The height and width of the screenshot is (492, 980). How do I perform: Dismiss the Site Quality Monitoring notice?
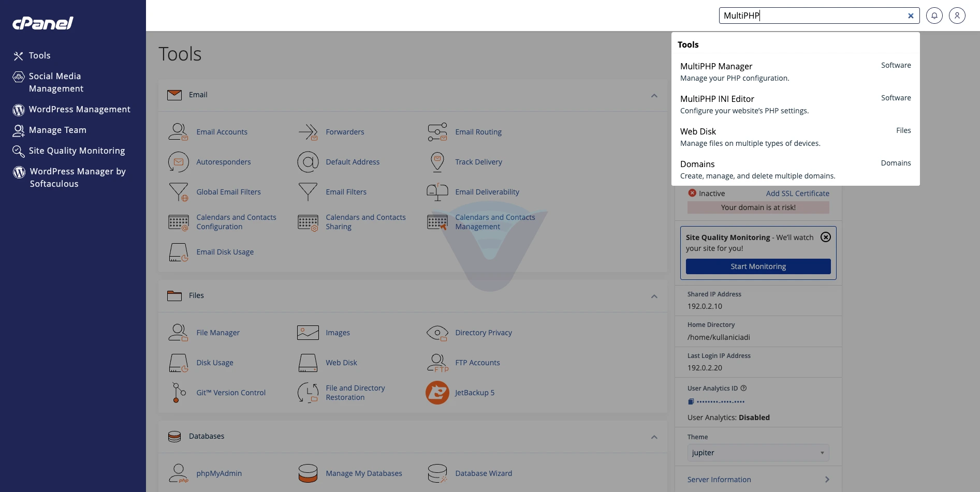pos(826,237)
